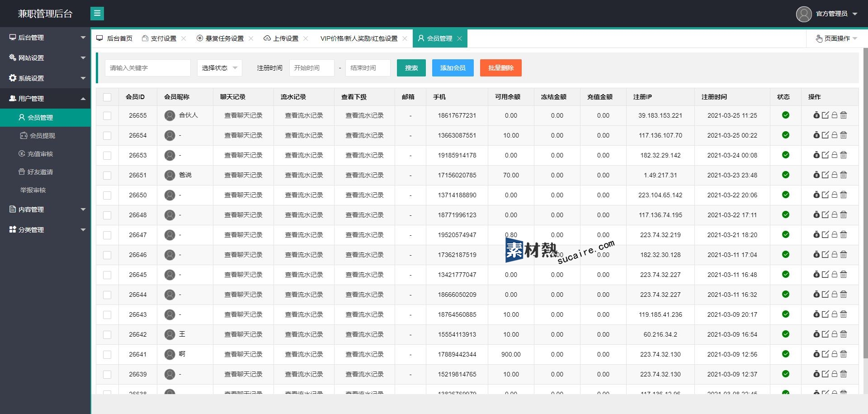This screenshot has width=868, height=414.
Task: Click the edit icon for member 26654
Action: pos(825,135)
